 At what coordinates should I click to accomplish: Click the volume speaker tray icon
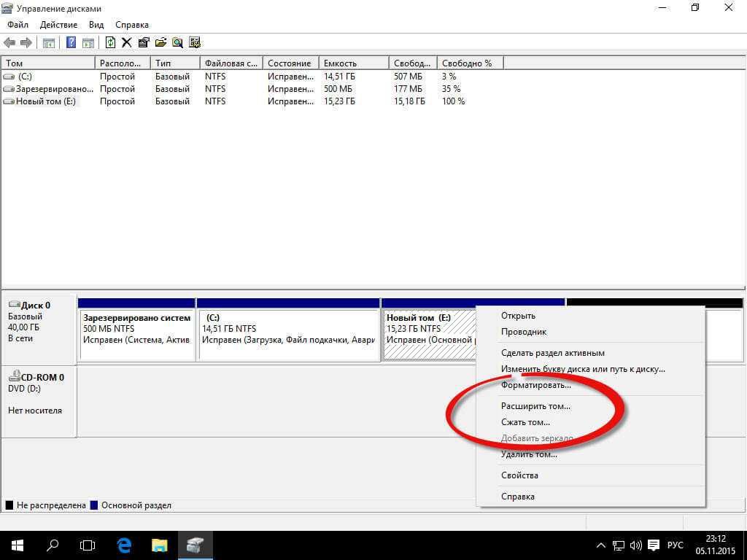(x=635, y=545)
